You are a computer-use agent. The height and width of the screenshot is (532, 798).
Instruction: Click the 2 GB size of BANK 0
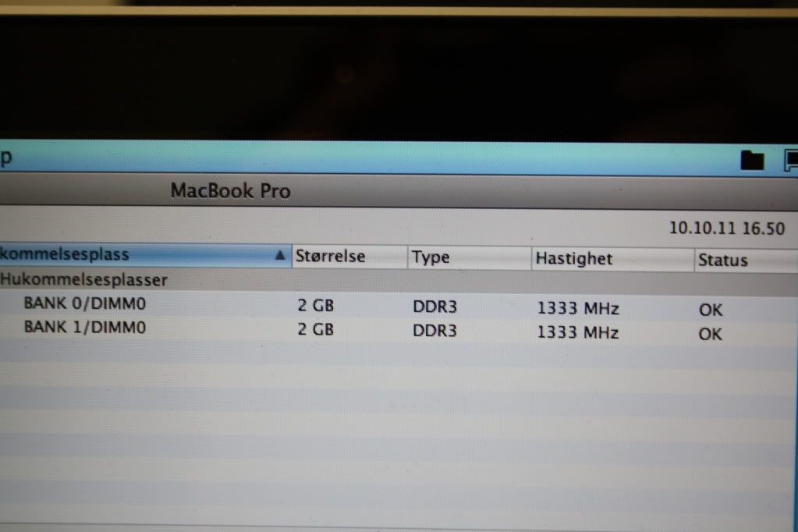pyautogui.click(x=316, y=305)
